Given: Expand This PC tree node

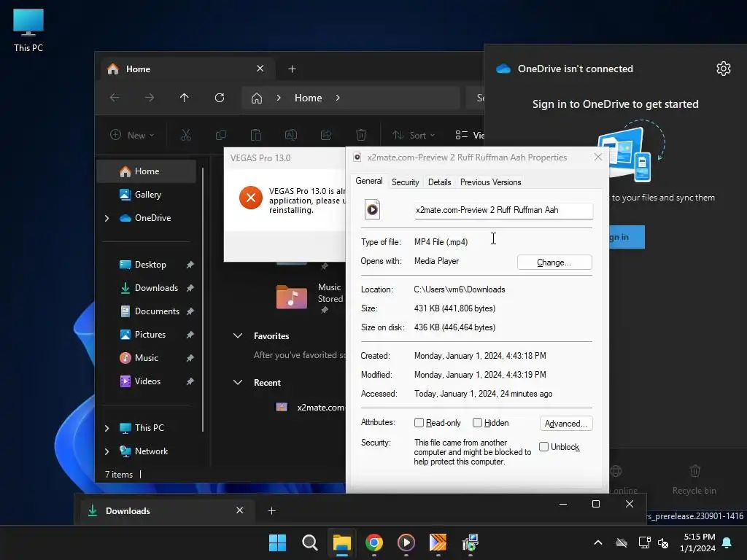Looking at the screenshot, I should pyautogui.click(x=107, y=428).
